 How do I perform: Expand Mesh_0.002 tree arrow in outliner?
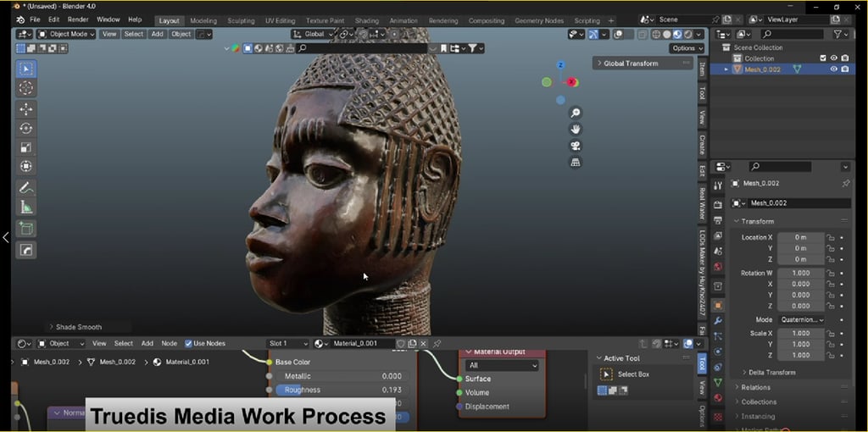tap(726, 69)
